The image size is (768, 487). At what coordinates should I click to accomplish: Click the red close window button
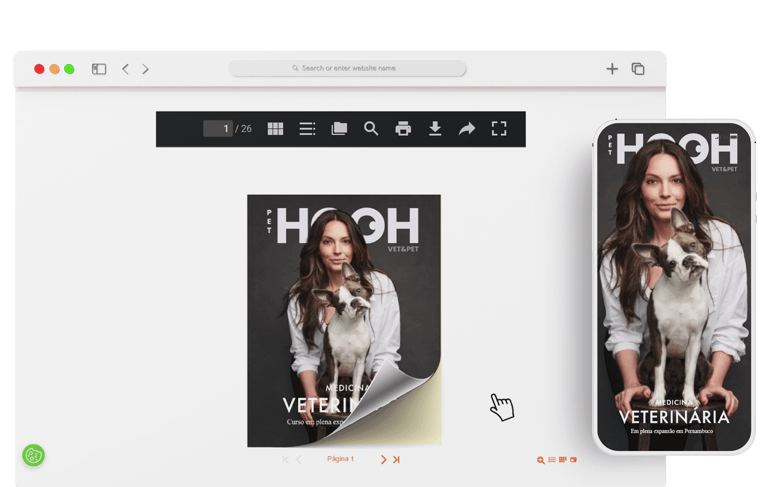39,69
